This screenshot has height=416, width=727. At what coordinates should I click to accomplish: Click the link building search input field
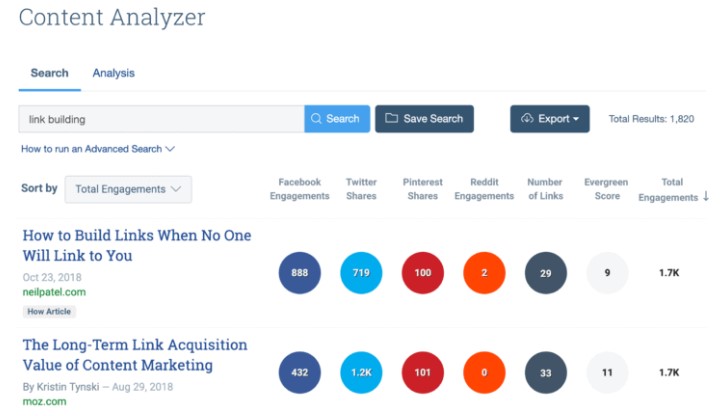pos(161,119)
